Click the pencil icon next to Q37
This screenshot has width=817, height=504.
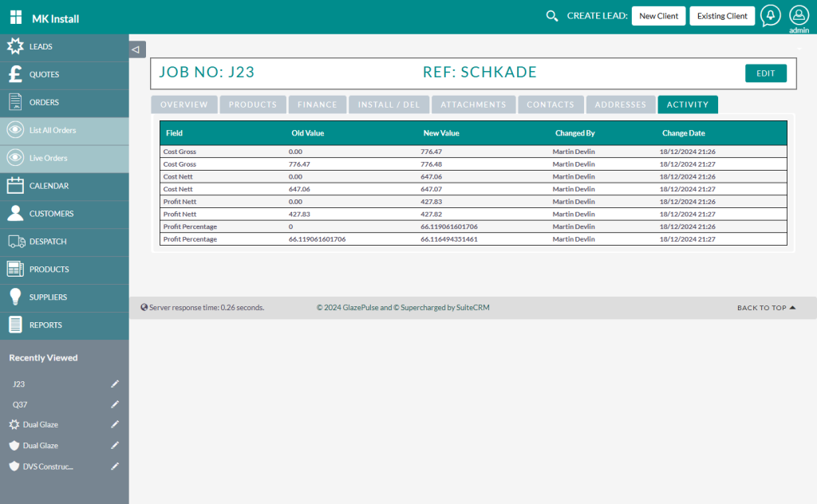pos(115,404)
